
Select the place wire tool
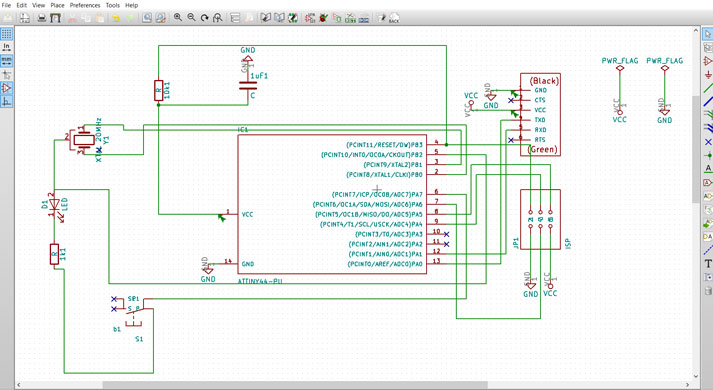pos(708,88)
